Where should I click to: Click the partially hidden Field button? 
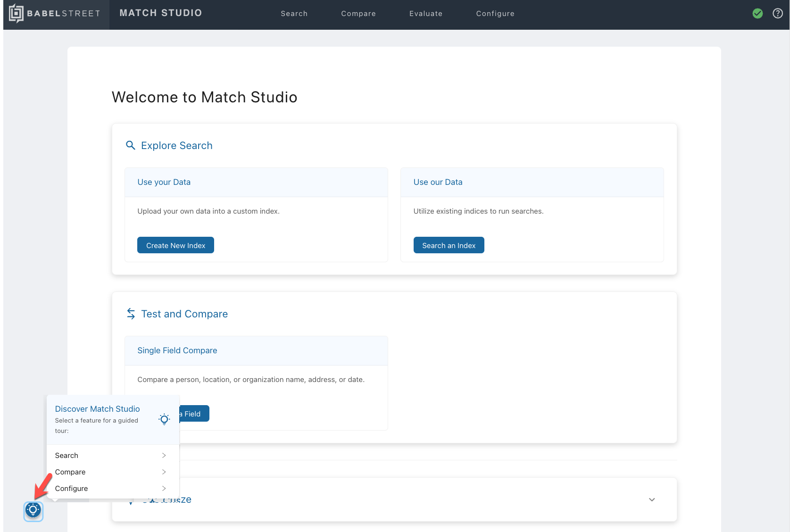click(194, 414)
